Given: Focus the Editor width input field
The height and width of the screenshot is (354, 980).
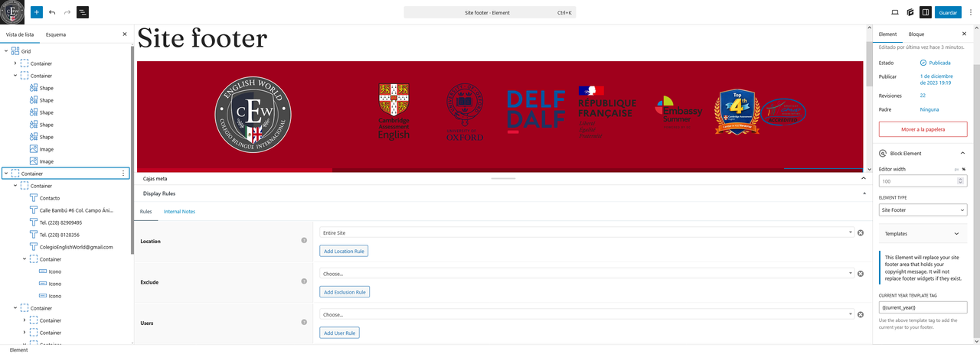Looking at the screenshot, I should (923, 181).
